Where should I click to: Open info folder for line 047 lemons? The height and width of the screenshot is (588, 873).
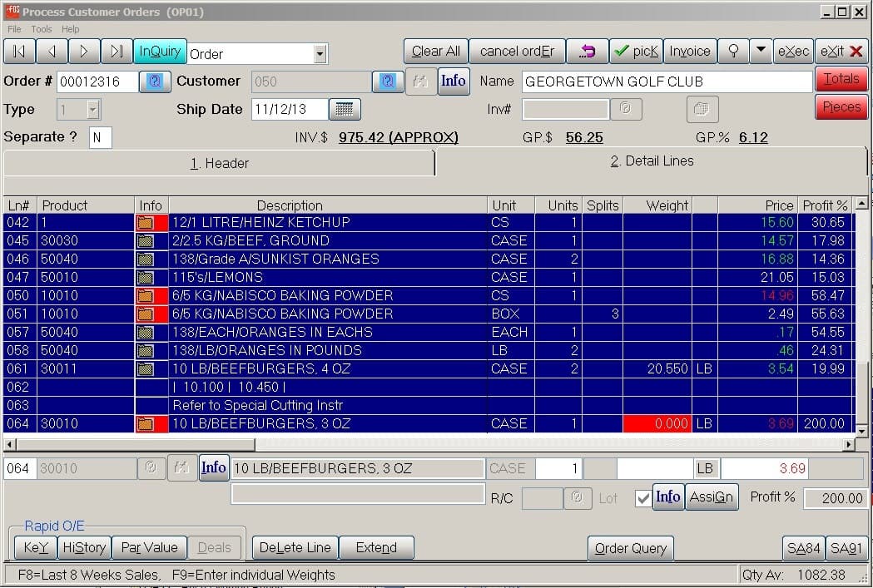click(x=146, y=278)
